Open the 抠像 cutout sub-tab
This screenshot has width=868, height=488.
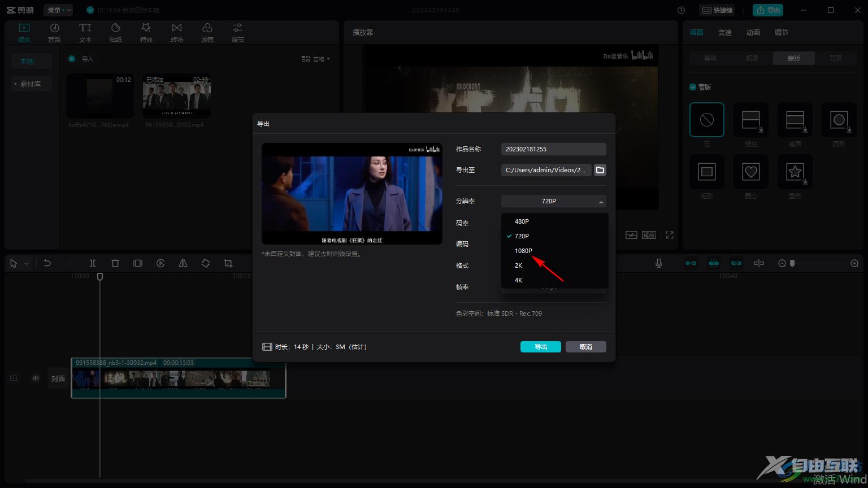tap(752, 58)
